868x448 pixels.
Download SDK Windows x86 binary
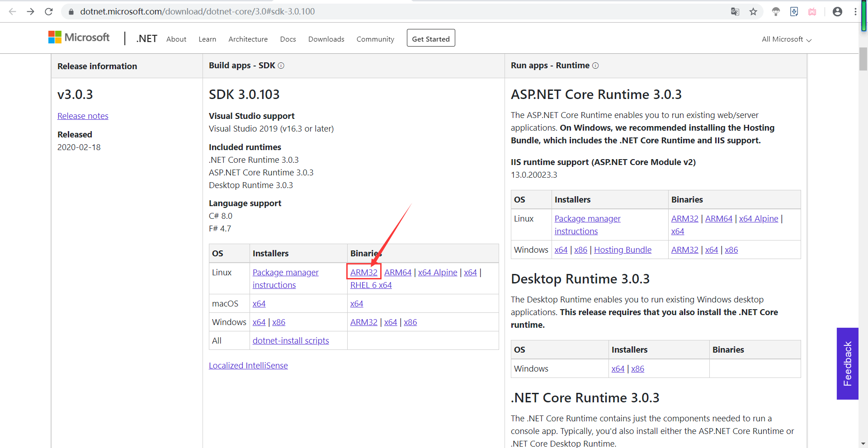click(410, 322)
